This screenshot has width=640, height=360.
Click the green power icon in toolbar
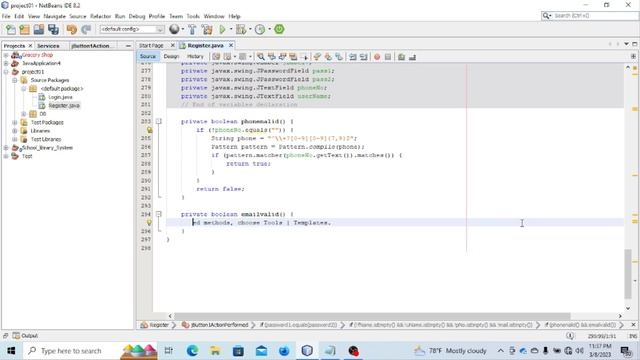(279, 29)
